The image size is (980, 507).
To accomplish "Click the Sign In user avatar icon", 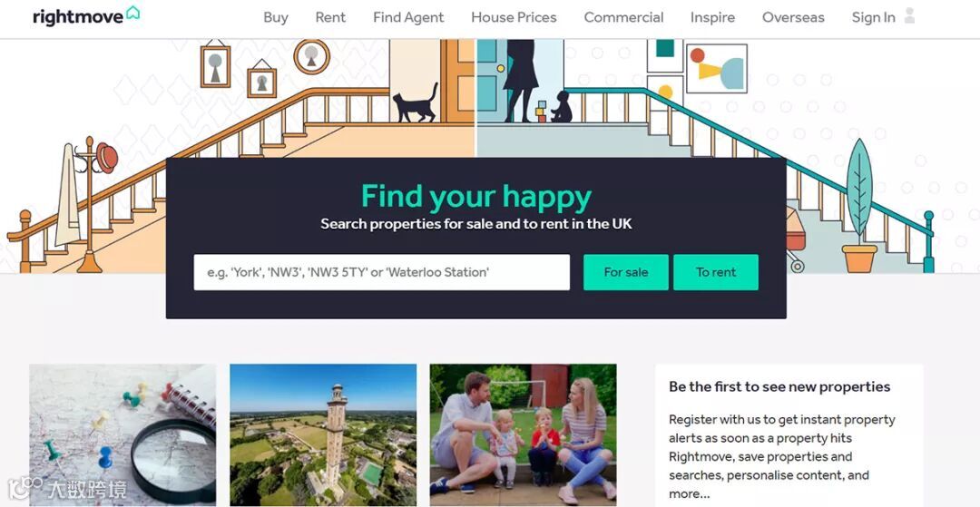I will click(x=909, y=16).
